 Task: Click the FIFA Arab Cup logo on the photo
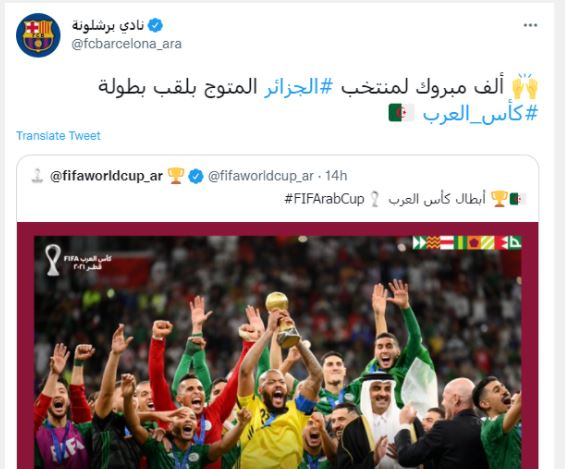pos(79,260)
